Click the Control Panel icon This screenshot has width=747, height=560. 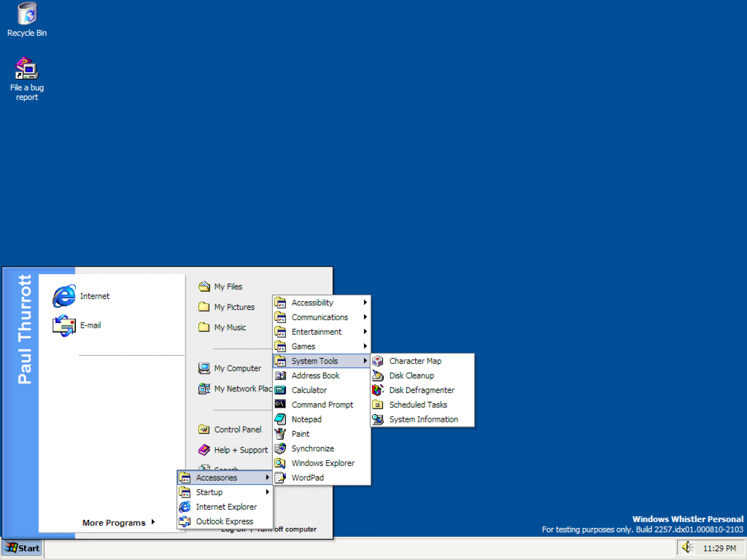tap(204, 429)
